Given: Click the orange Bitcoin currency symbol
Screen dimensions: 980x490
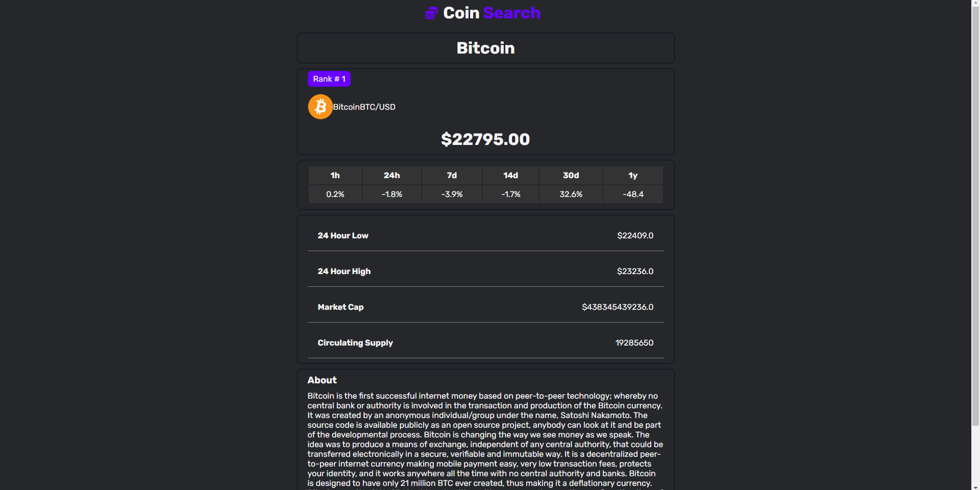Looking at the screenshot, I should (320, 107).
